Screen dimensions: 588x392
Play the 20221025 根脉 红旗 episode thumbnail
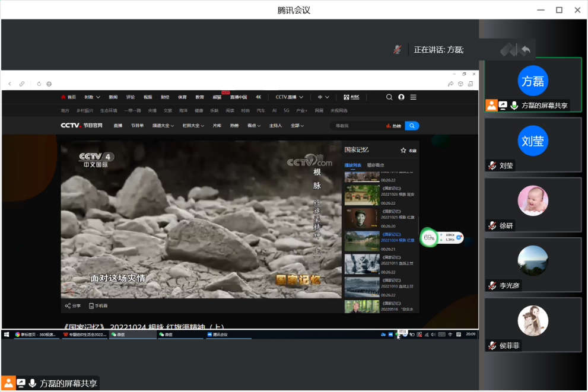click(362, 218)
